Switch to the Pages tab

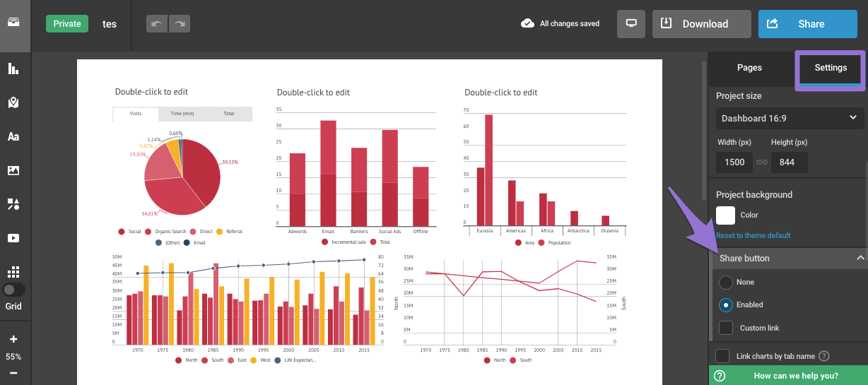[749, 68]
